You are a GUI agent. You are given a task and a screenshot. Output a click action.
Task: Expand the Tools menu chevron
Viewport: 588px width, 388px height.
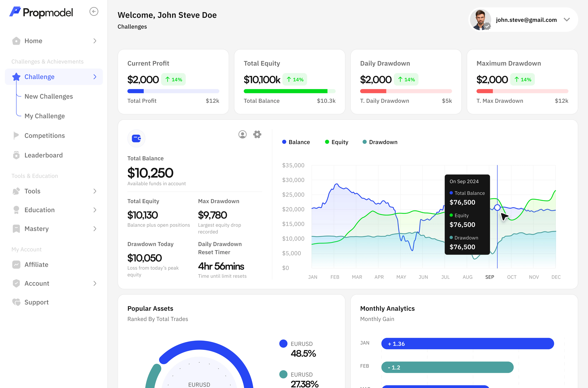[95, 191]
